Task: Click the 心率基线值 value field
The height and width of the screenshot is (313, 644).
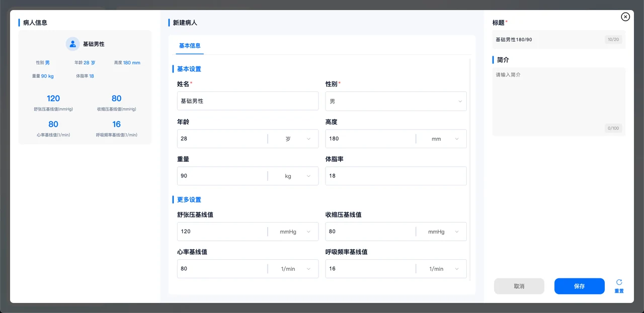Action: tap(222, 269)
